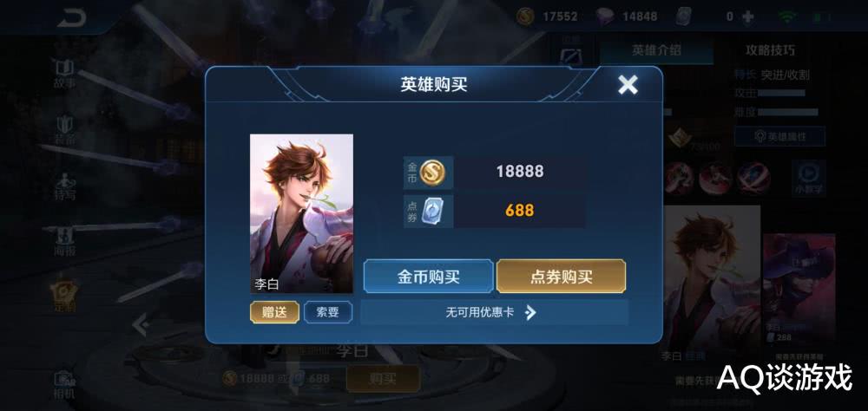Click the 点券购买 button
Image resolution: width=868 pixels, height=411 pixels.
click(562, 277)
